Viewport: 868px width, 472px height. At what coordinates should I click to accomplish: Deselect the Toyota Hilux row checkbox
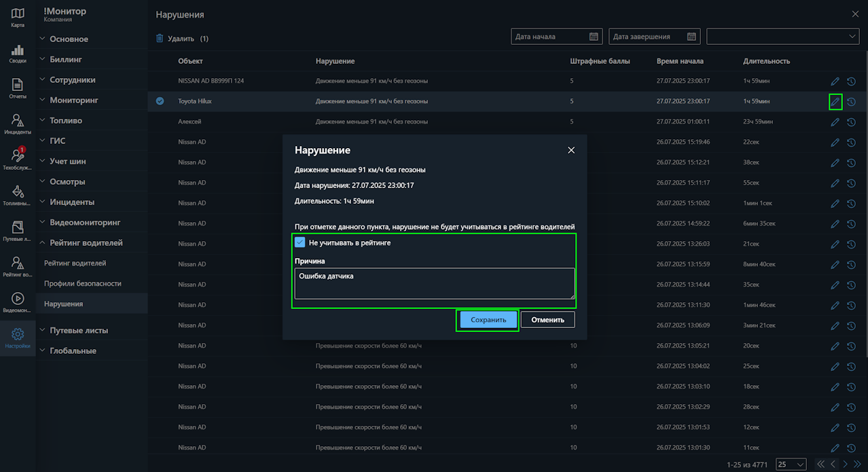point(160,101)
